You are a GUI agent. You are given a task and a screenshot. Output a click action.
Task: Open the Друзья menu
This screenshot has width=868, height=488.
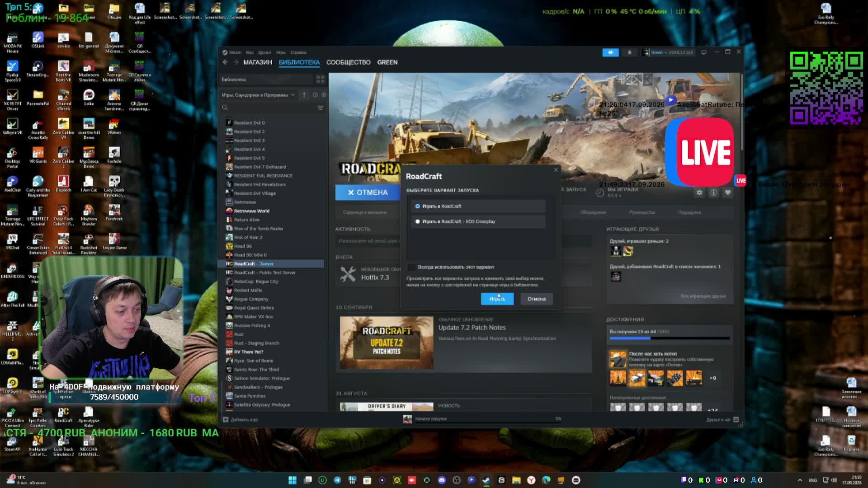point(264,52)
